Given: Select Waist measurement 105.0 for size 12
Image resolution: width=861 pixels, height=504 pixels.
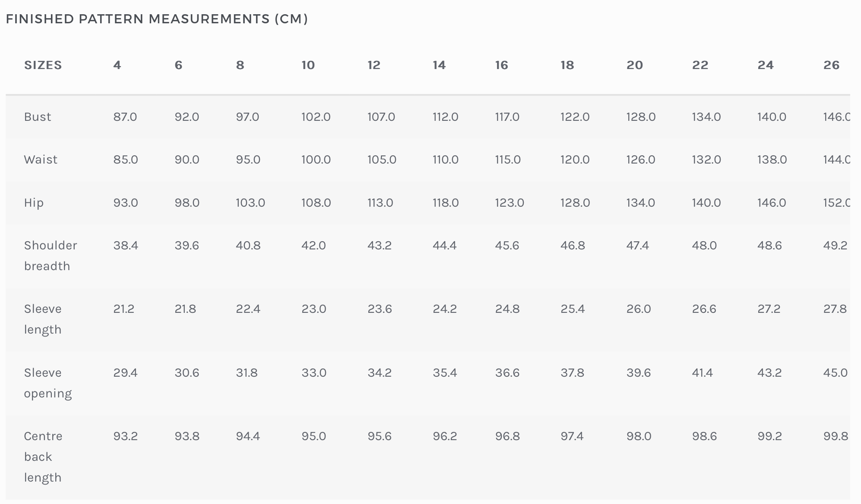Looking at the screenshot, I should coord(382,160).
